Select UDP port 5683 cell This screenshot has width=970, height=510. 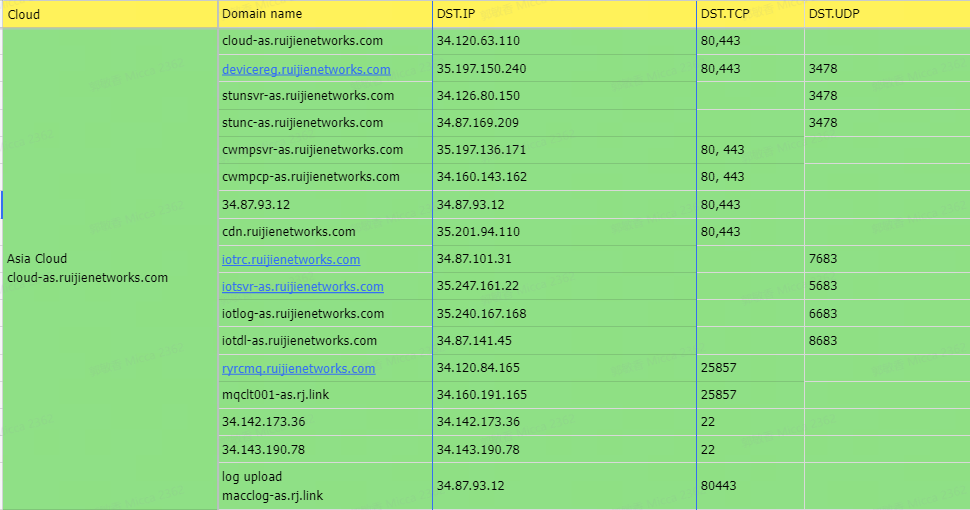coord(887,286)
